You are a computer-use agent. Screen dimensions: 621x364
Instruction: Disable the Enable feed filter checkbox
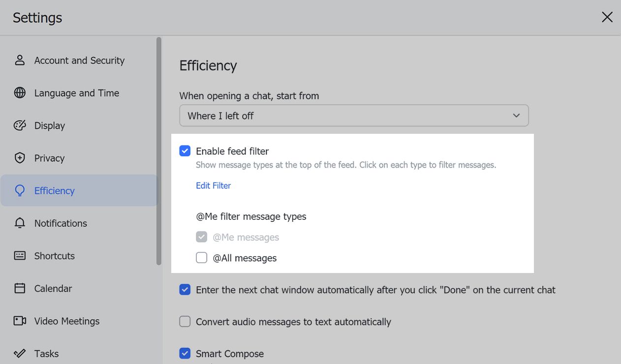pyautogui.click(x=185, y=151)
